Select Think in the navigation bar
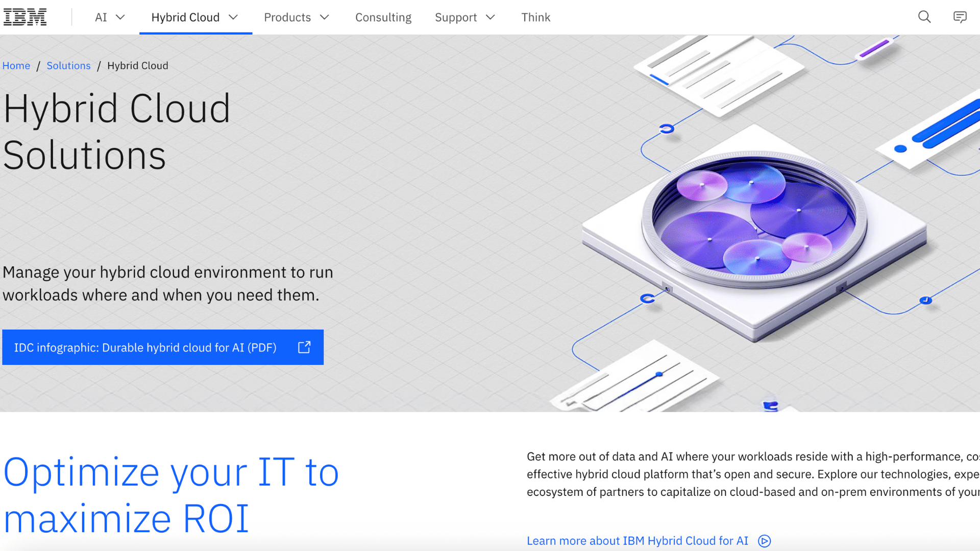 (535, 17)
